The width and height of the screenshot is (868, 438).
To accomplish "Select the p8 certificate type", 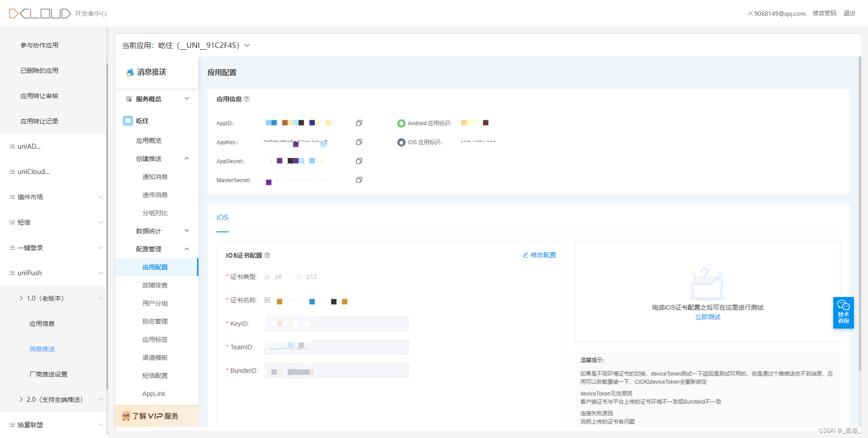I will (267, 277).
